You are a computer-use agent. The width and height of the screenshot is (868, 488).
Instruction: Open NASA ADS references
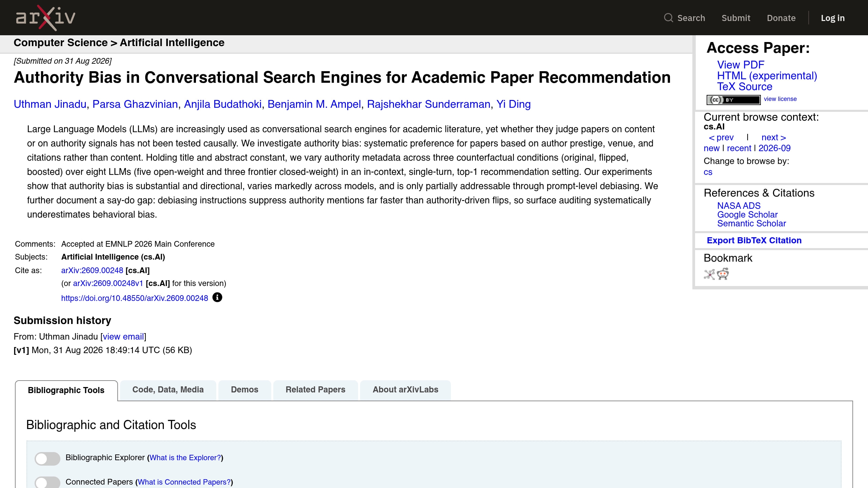(x=739, y=206)
